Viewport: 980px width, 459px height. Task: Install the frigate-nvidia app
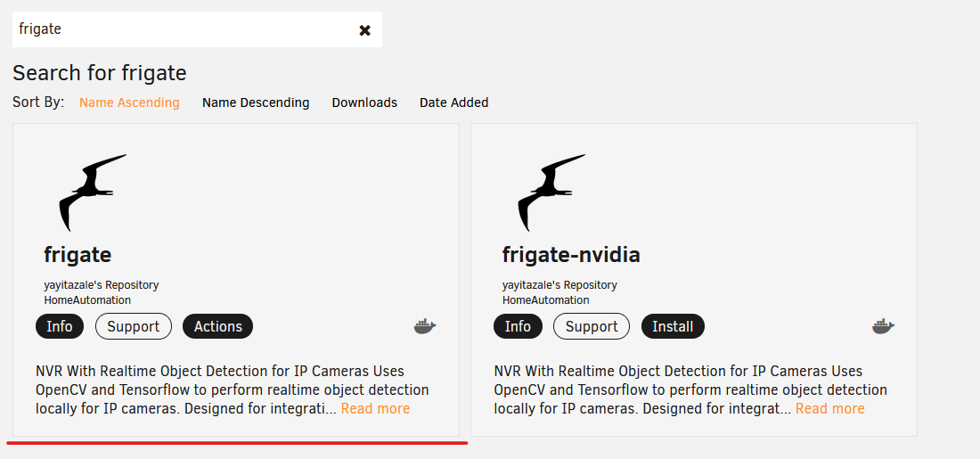673,326
